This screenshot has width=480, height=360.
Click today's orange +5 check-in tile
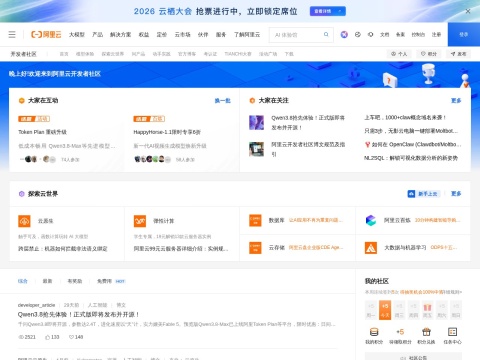(x=385, y=310)
